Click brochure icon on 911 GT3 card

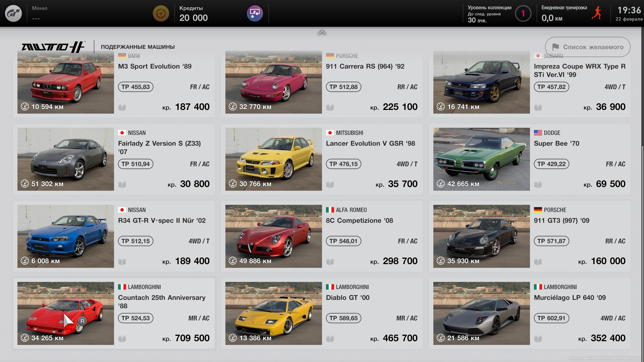click(x=538, y=262)
